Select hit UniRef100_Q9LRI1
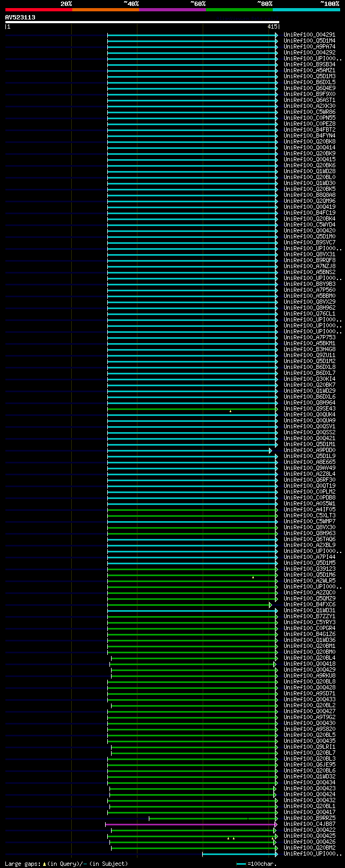Image resolution: width=345 pixels, height=868 pixels. (309, 747)
